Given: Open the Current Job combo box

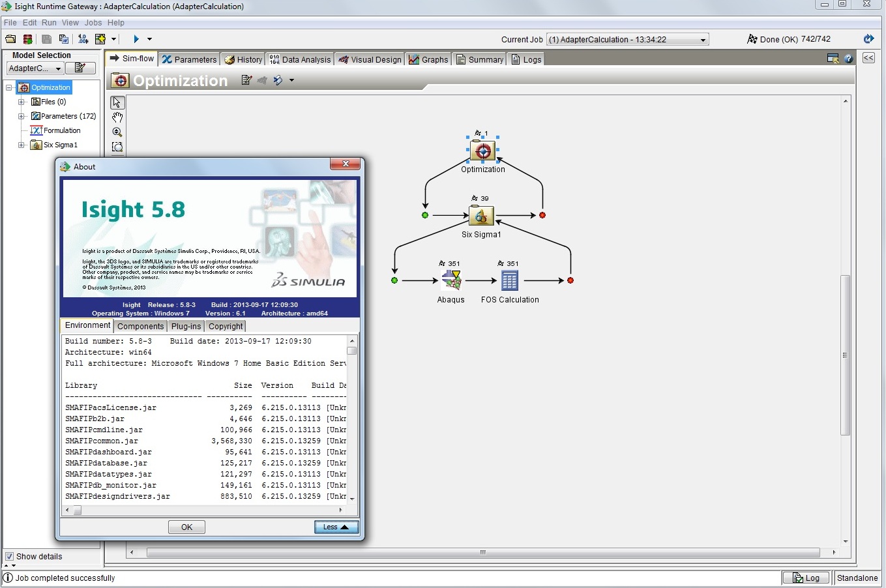Looking at the screenshot, I should [627, 39].
